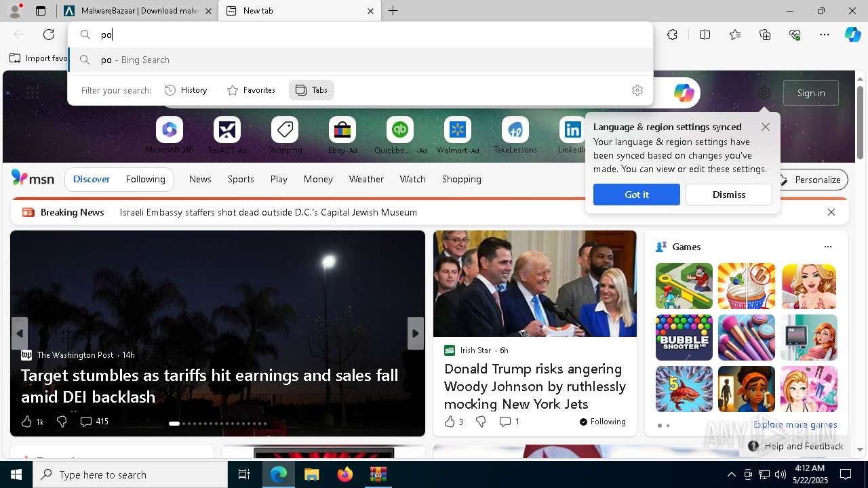Open Explore more games link

(x=795, y=424)
